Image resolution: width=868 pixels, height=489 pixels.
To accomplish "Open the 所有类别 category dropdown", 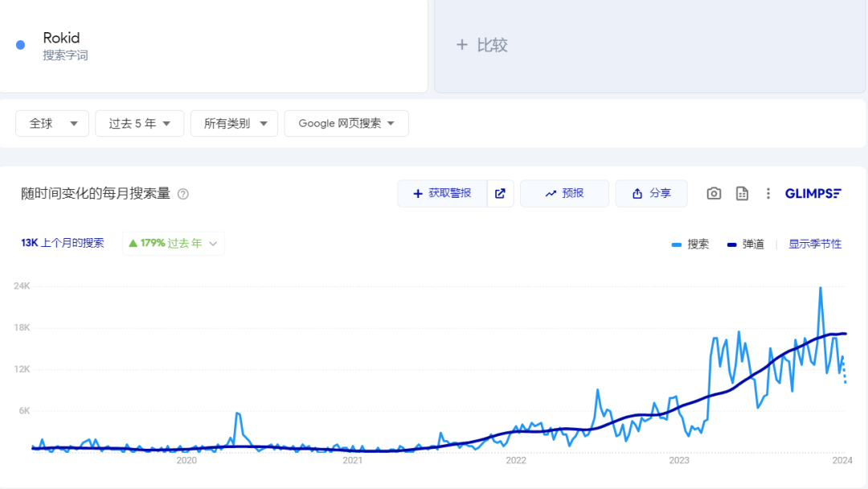I will click(x=234, y=124).
